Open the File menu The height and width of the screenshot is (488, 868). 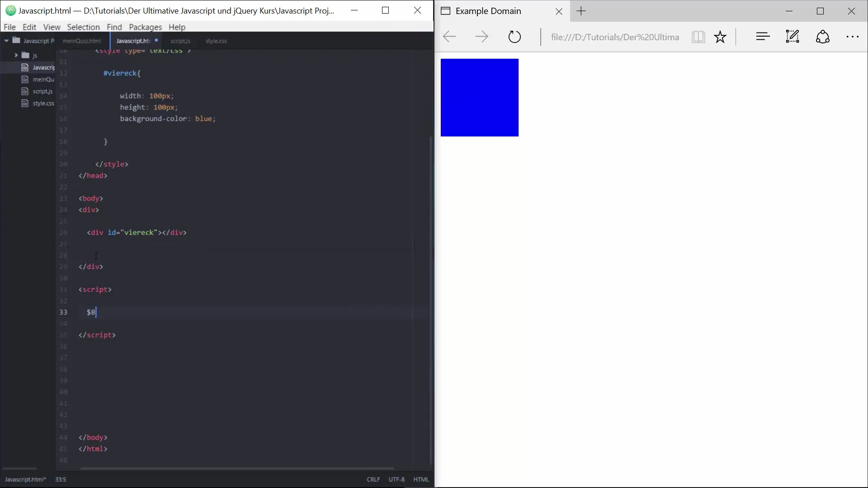(9, 27)
